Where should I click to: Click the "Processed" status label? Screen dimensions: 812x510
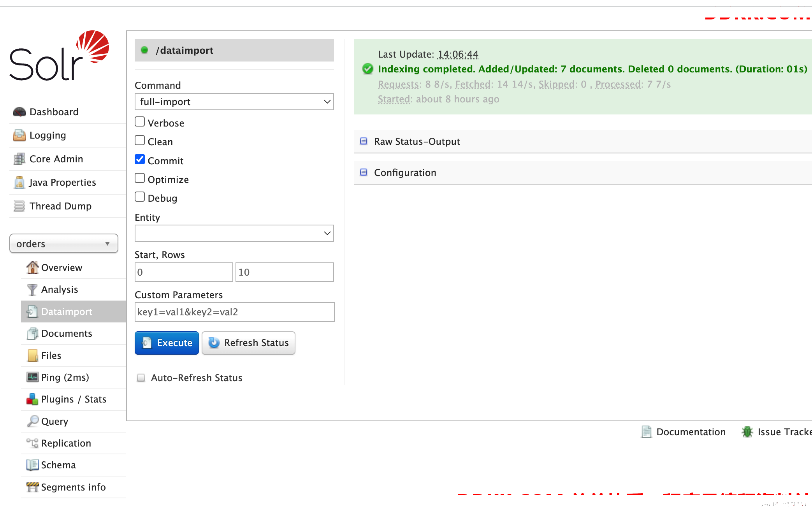[x=618, y=84]
